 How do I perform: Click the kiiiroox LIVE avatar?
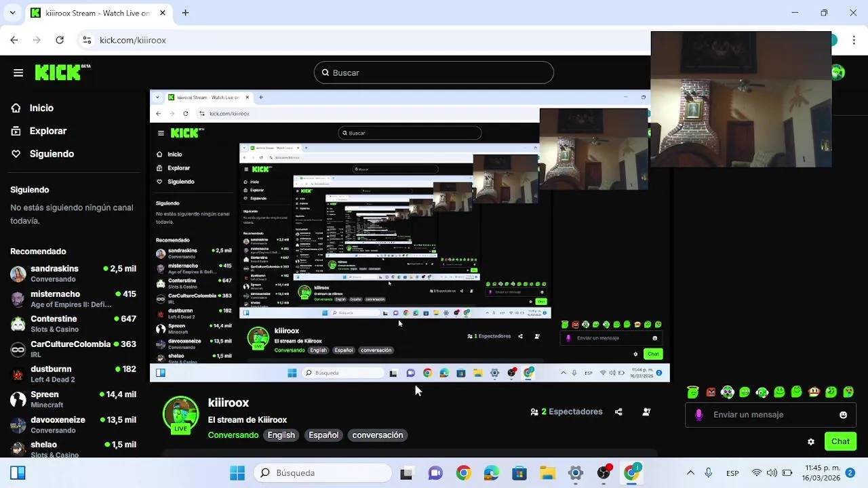click(180, 414)
